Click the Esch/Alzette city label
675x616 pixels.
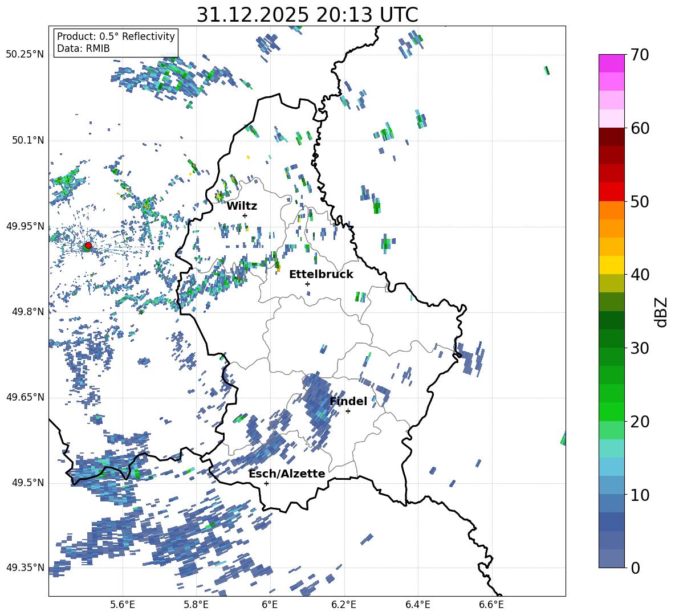point(287,474)
